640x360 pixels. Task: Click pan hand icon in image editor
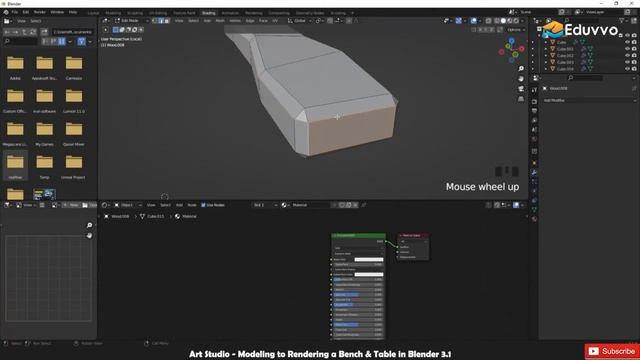(x=89, y=236)
